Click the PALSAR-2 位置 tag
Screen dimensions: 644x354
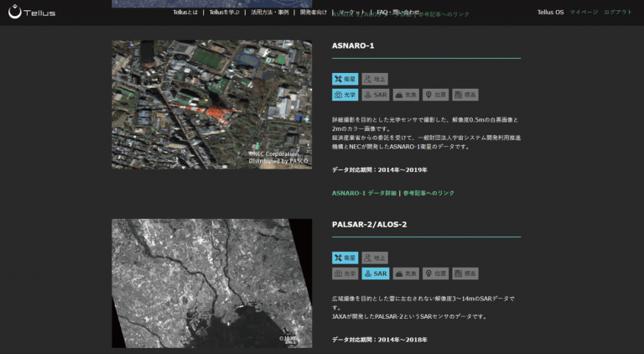pos(435,273)
